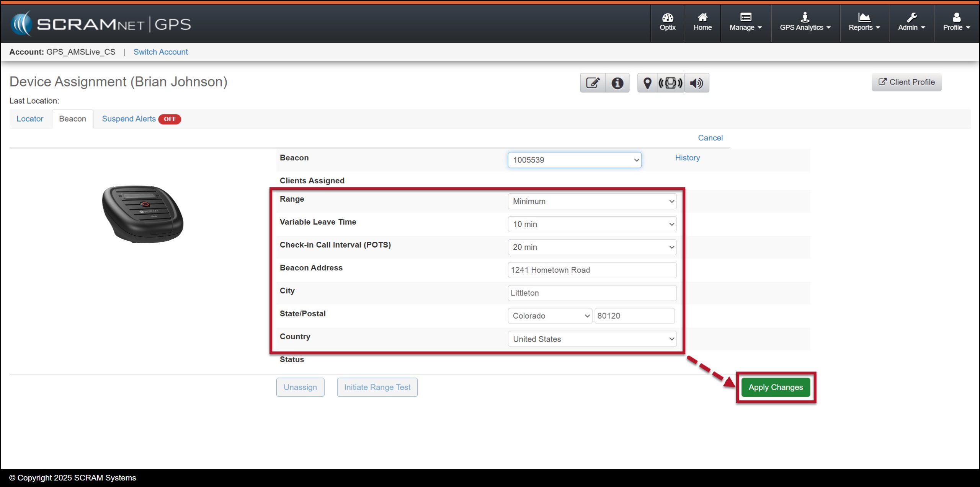Open the Range dropdown

pos(592,201)
